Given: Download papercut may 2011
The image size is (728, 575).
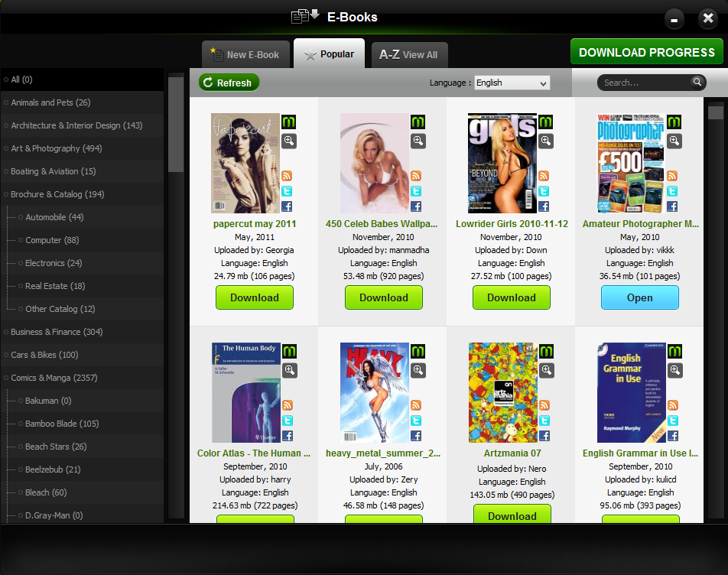Looking at the screenshot, I should click(x=255, y=297).
